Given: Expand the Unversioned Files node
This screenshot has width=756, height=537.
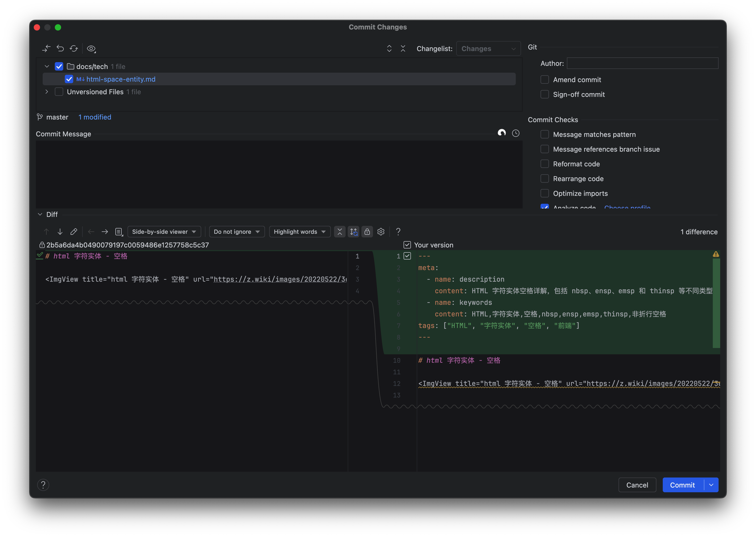Looking at the screenshot, I should [47, 92].
